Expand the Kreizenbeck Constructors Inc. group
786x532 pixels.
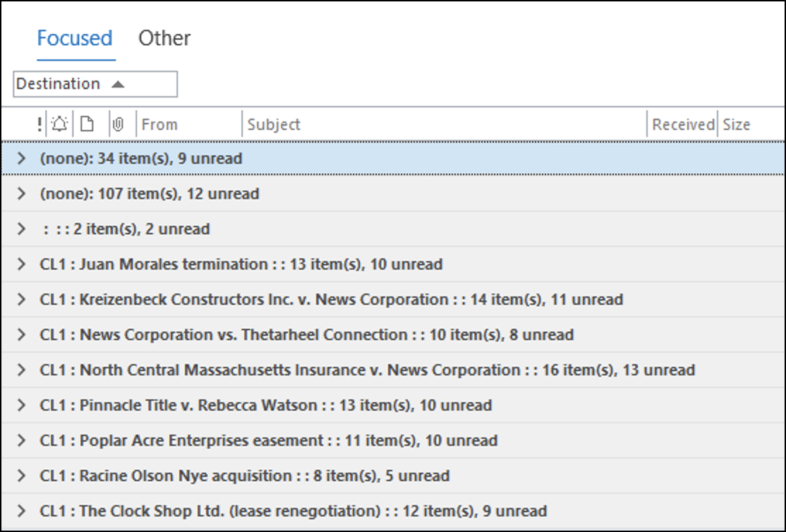21,299
